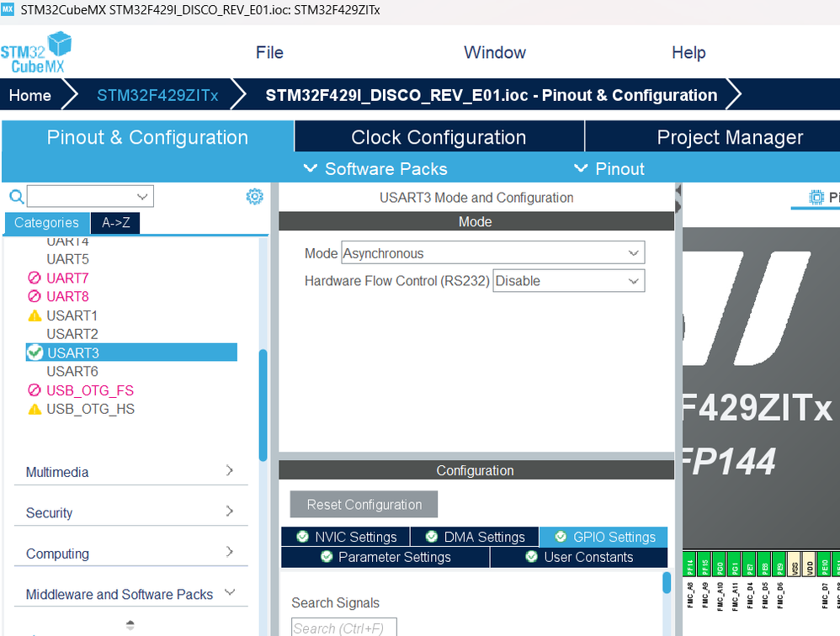Click the PF14 pin on the chip
Image resolution: width=840 pixels, height=636 pixels.
690,564
